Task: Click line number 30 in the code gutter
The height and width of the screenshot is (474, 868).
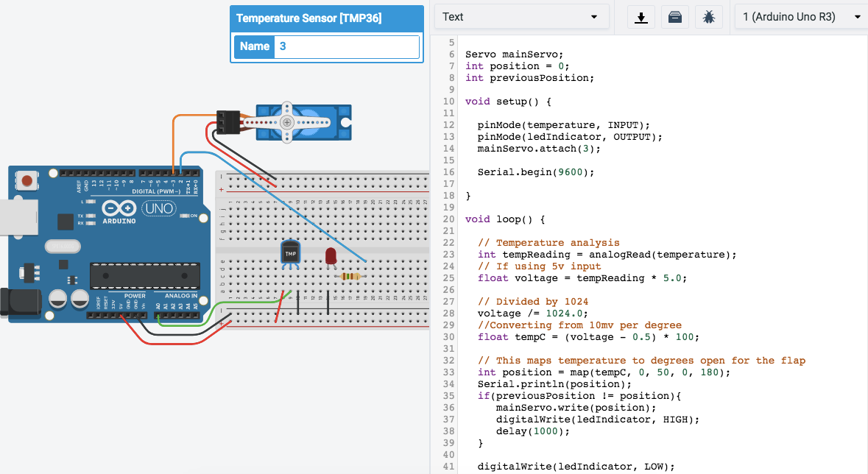Action: tap(448, 336)
